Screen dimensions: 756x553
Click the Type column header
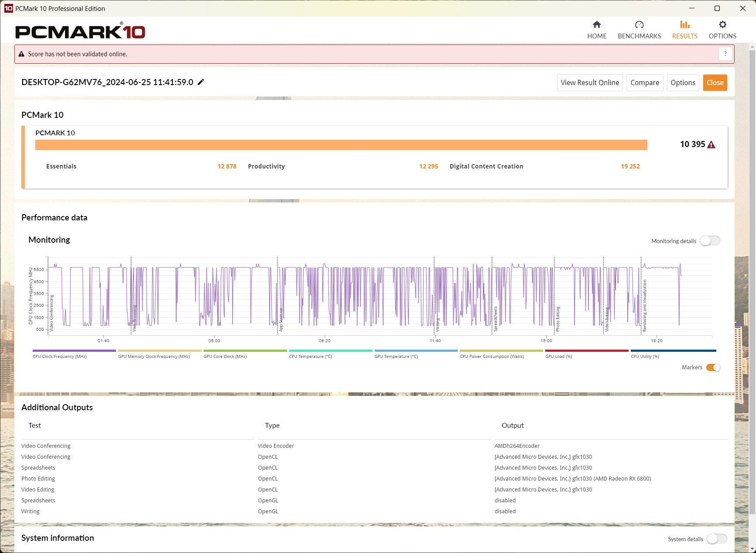[x=272, y=426]
